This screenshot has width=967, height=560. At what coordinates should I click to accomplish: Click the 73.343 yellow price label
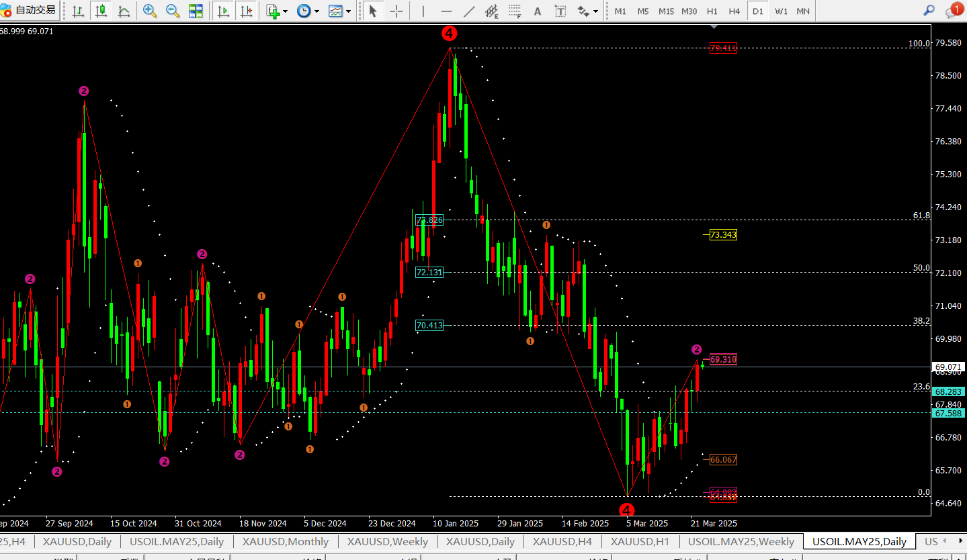click(x=723, y=234)
